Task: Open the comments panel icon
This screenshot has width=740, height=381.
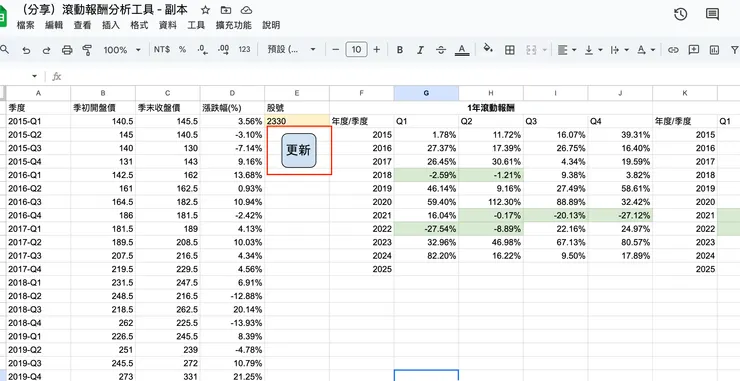Action: 712,14
